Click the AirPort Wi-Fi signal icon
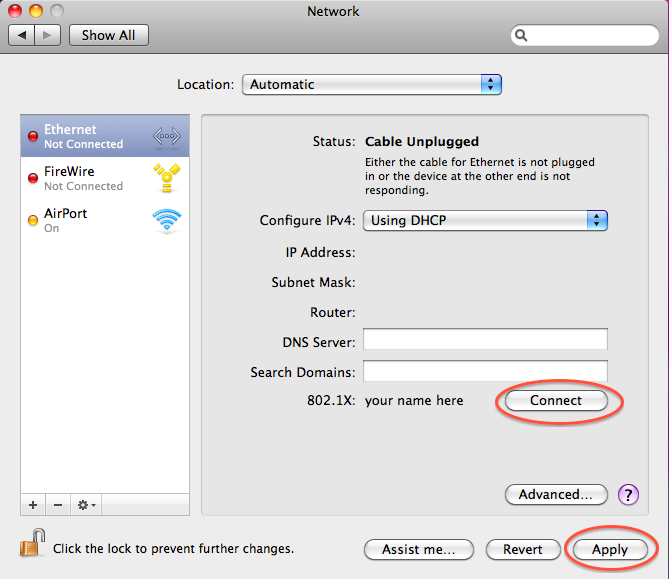 167,220
